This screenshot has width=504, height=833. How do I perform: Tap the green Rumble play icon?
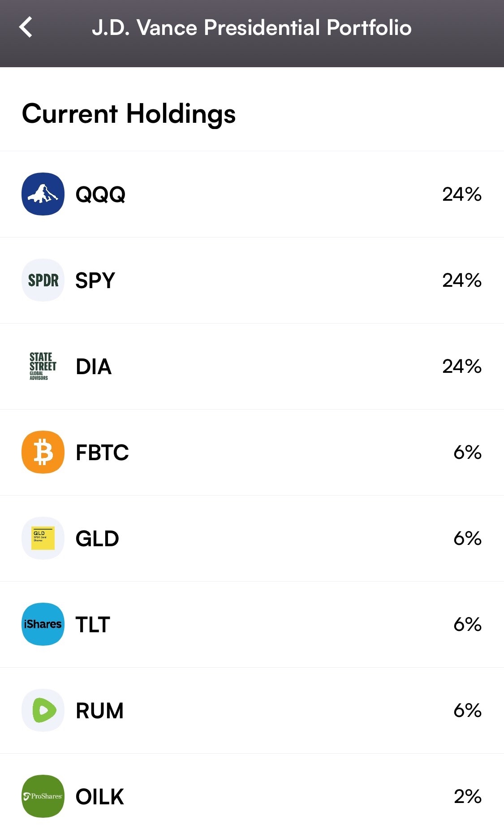pyautogui.click(x=43, y=710)
